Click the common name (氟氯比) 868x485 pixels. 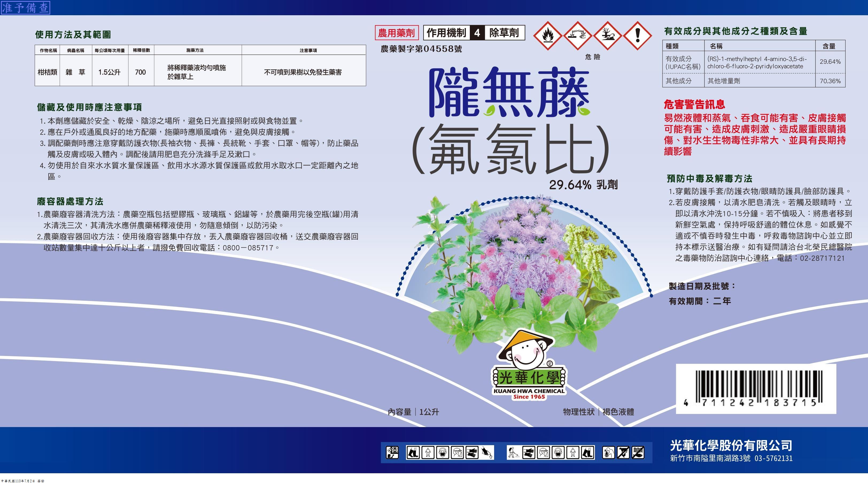(511, 149)
